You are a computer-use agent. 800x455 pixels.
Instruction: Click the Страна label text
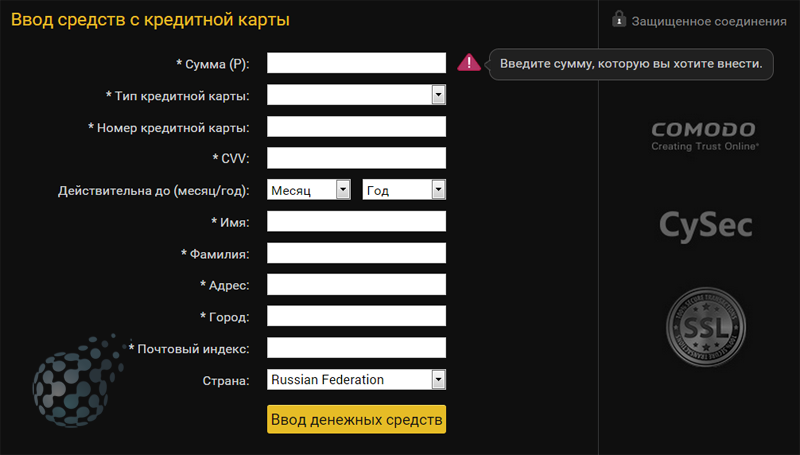coord(226,381)
